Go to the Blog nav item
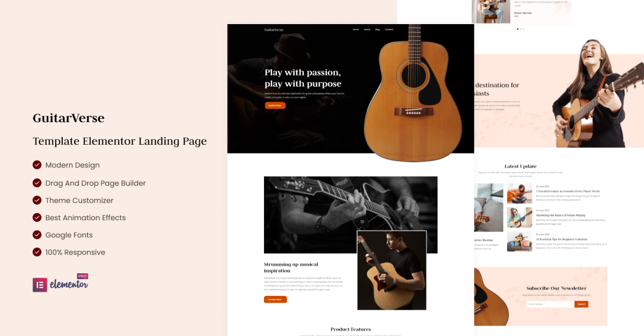This screenshot has height=336, width=644. click(x=377, y=29)
